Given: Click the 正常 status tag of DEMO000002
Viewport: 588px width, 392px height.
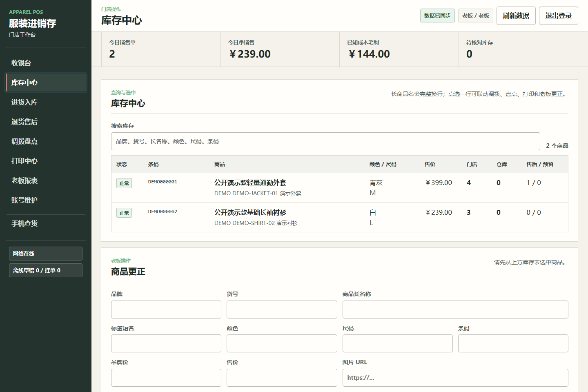Looking at the screenshot, I should click(x=124, y=213).
